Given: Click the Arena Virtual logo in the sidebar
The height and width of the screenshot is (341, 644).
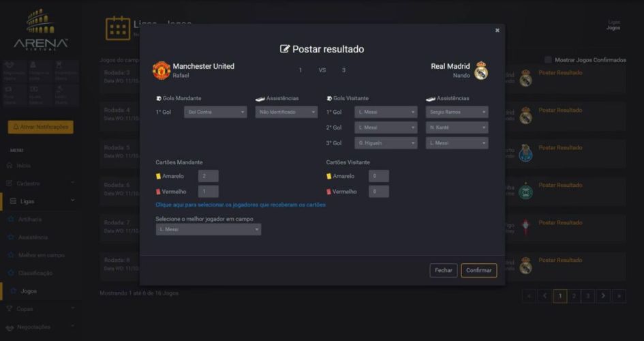Looking at the screenshot, I should click(x=41, y=29).
